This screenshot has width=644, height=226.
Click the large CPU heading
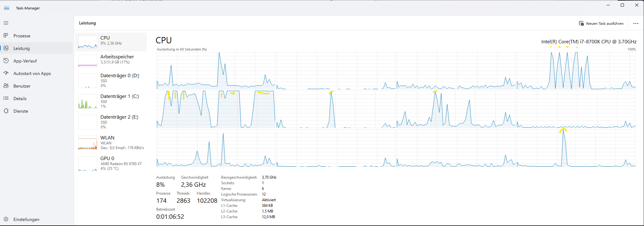164,40
